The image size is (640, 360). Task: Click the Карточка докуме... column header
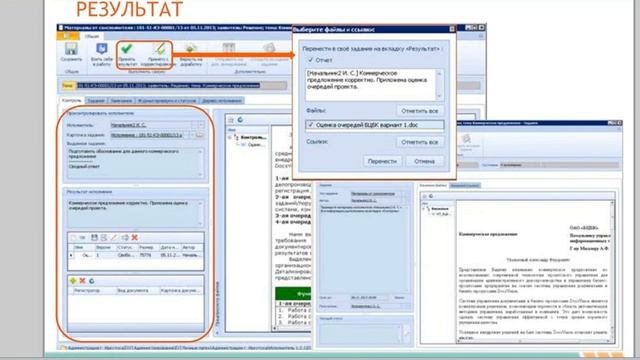click(x=181, y=291)
